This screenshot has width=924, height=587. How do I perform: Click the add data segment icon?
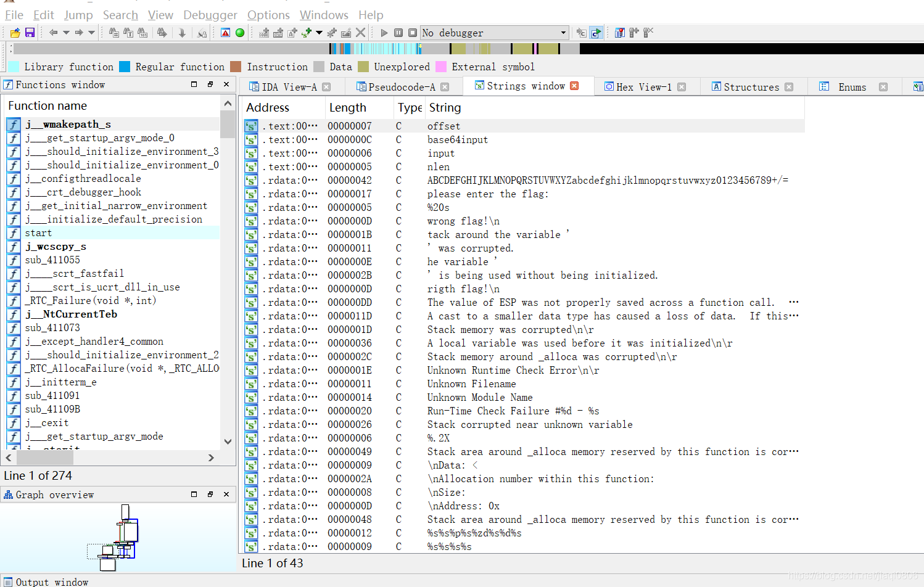tap(278, 33)
